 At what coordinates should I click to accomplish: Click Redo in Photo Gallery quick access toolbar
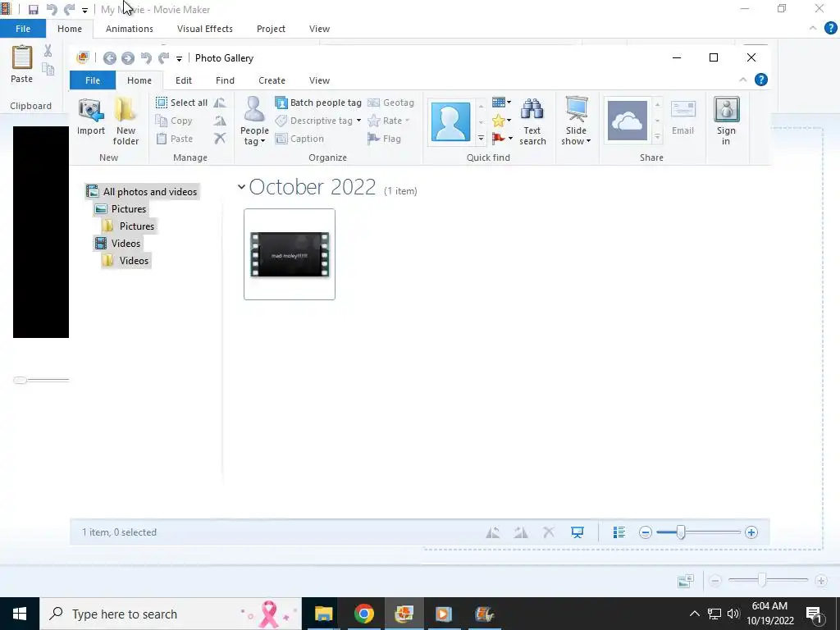[x=163, y=58]
